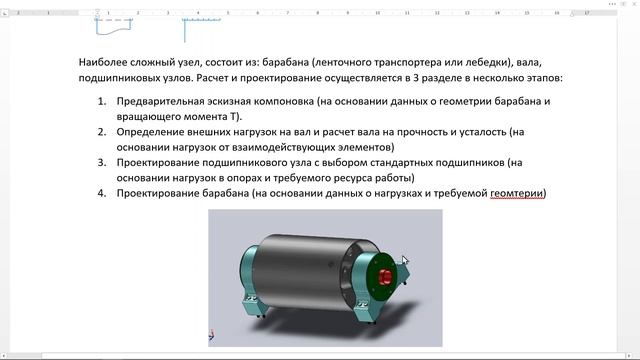Screen dimensions: 640x360
Task: Click the coordinate axes triad in image corner
Action: pyautogui.click(x=211, y=336)
